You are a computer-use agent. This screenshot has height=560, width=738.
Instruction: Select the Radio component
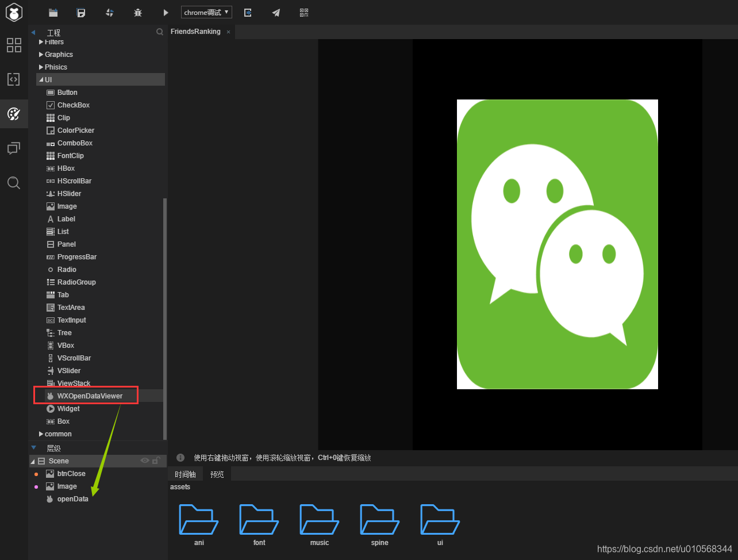click(67, 270)
